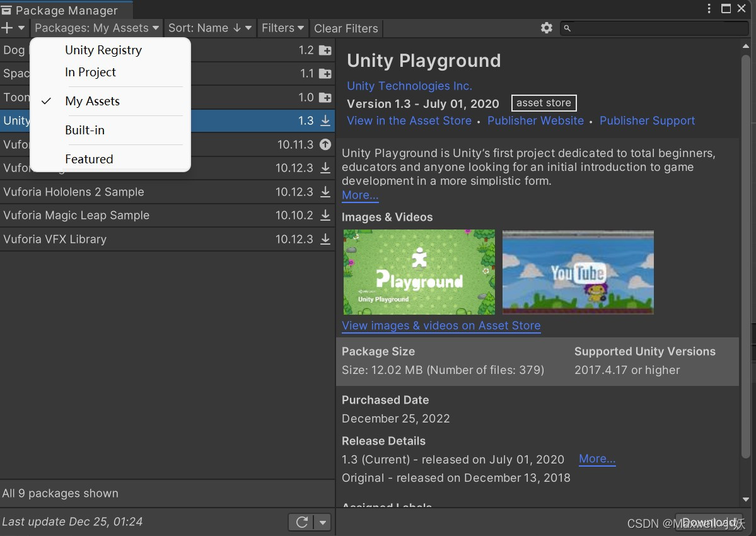Open the YouTube video thumbnail

578,272
